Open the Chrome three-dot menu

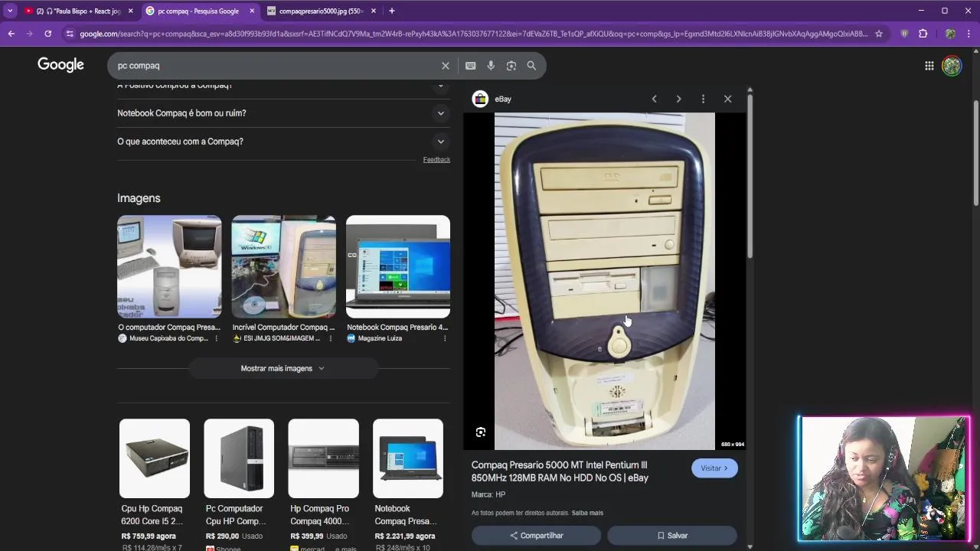click(x=969, y=34)
